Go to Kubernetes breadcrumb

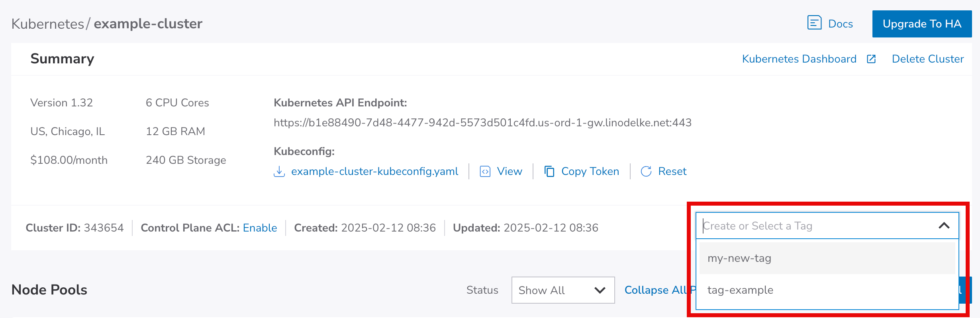[47, 24]
